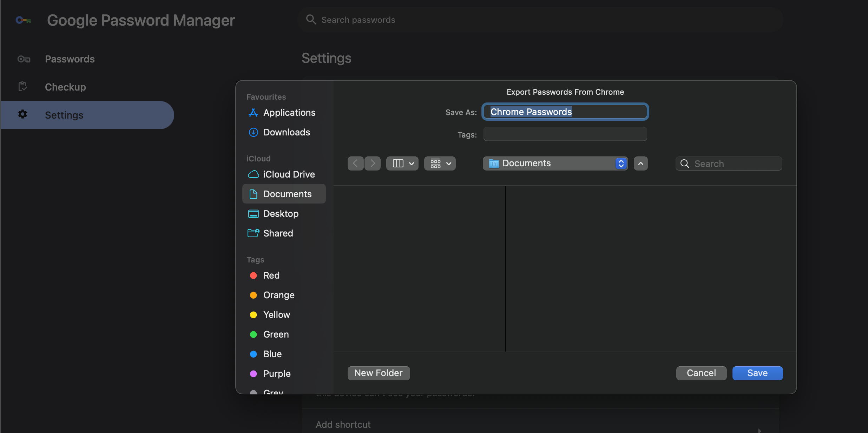Choose the Blue tag dot
This screenshot has width=868, height=433.
pyautogui.click(x=253, y=354)
